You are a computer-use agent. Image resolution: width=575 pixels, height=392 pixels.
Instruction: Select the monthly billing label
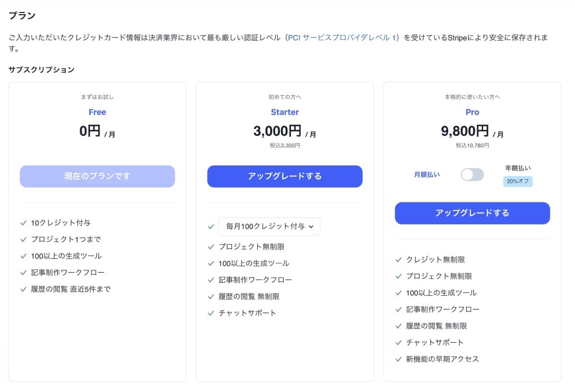click(427, 175)
